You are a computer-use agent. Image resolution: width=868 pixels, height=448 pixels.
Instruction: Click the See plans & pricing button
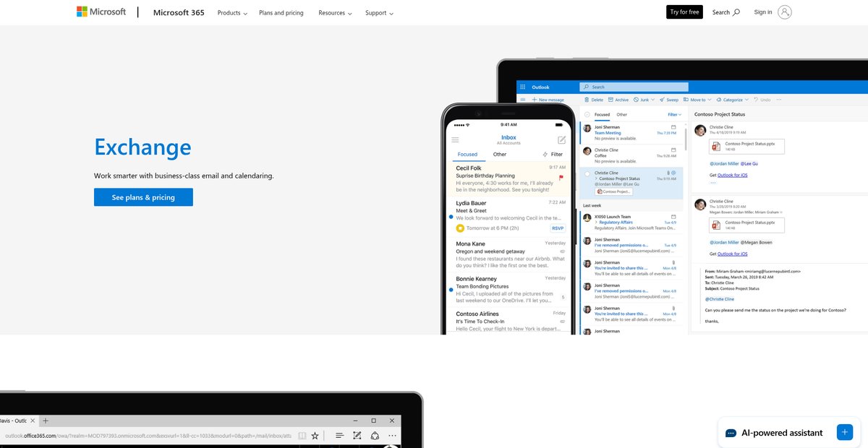click(143, 197)
